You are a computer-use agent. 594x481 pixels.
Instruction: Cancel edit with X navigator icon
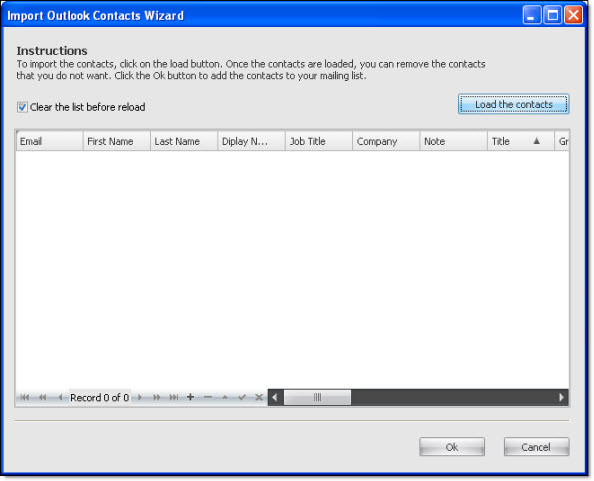coord(259,397)
